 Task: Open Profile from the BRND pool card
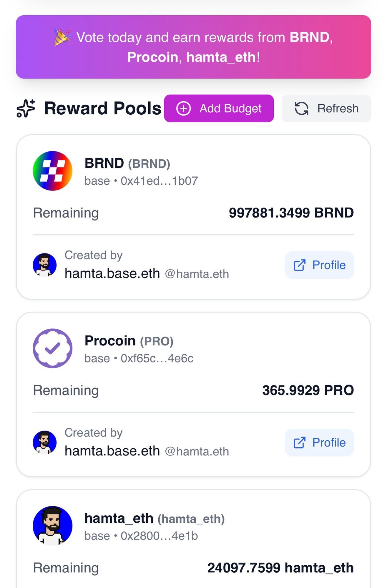pyautogui.click(x=319, y=265)
